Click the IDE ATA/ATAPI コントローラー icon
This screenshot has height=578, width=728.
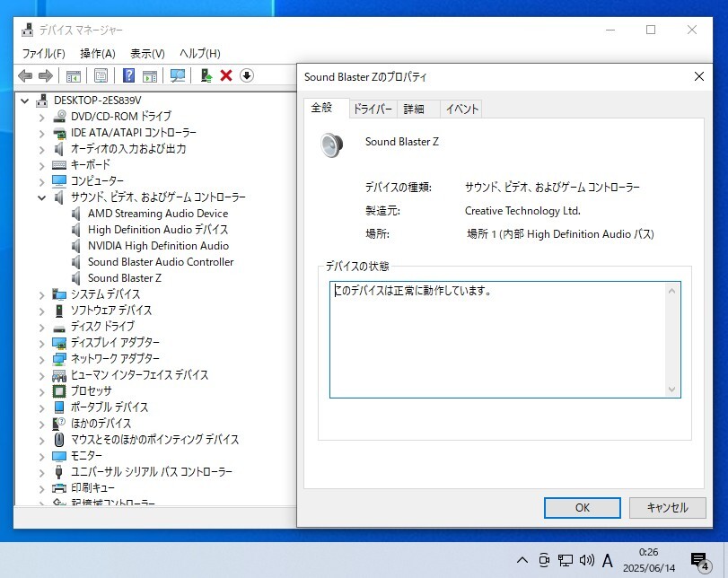(59, 133)
